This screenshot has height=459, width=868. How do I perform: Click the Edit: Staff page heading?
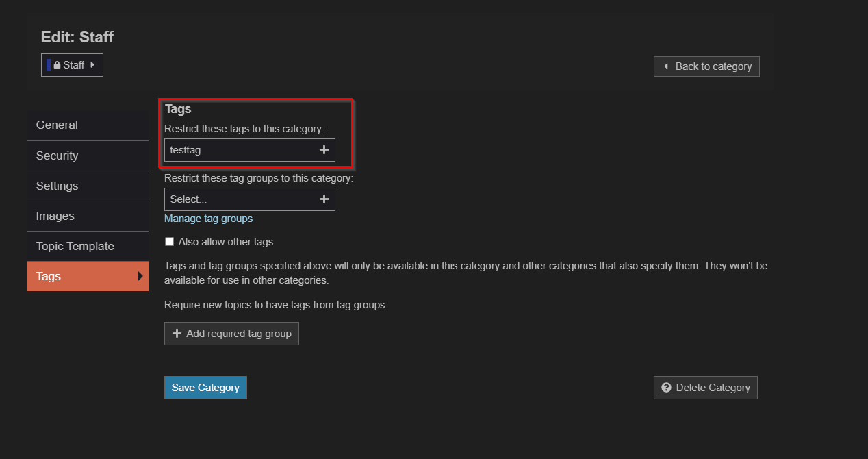coord(77,37)
